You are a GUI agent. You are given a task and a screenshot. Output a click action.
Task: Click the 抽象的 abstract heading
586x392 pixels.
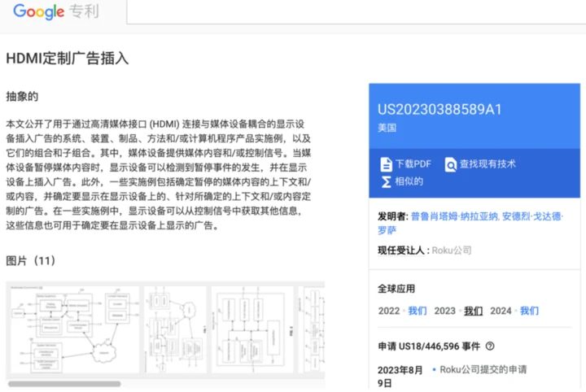pyautogui.click(x=22, y=96)
